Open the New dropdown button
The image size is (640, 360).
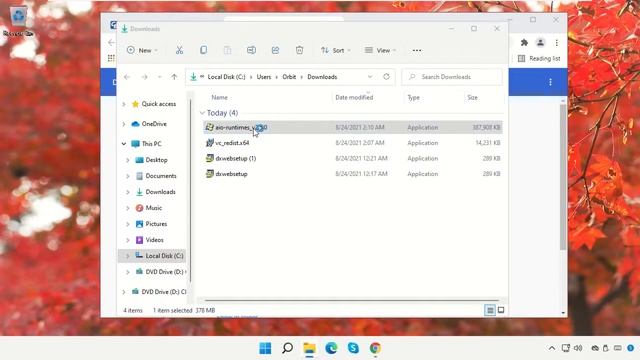click(x=142, y=50)
